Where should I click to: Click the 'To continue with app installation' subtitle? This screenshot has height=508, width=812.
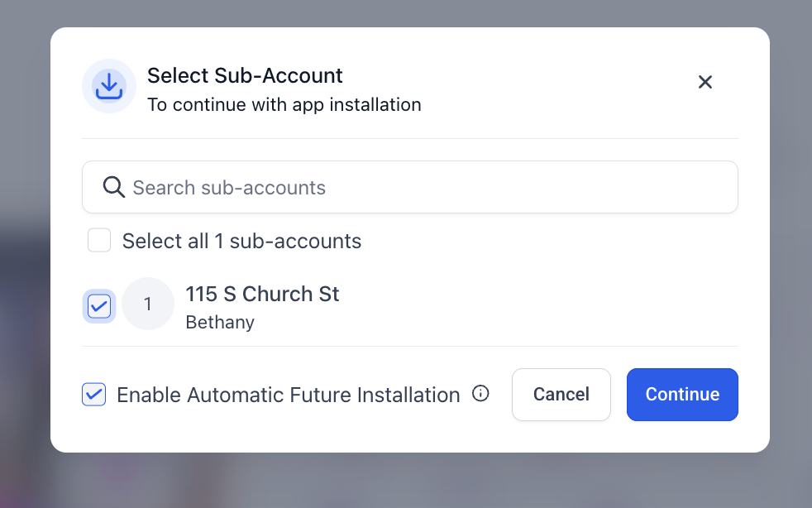coord(284,105)
